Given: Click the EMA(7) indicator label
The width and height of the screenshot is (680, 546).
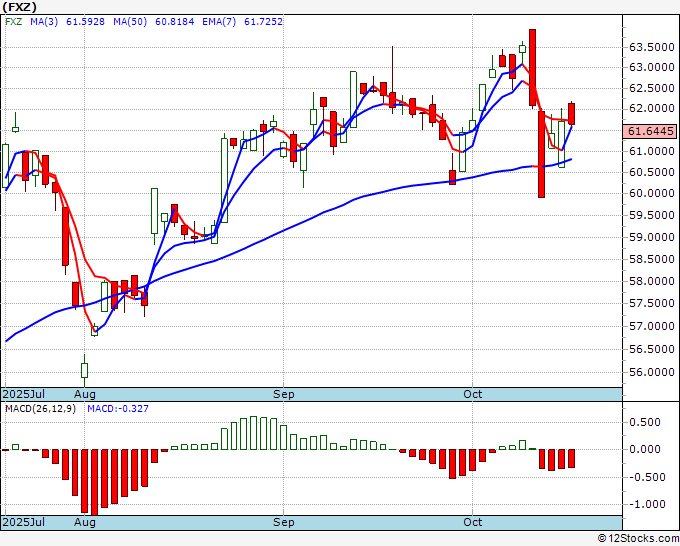Looking at the screenshot, I should 219,21.
